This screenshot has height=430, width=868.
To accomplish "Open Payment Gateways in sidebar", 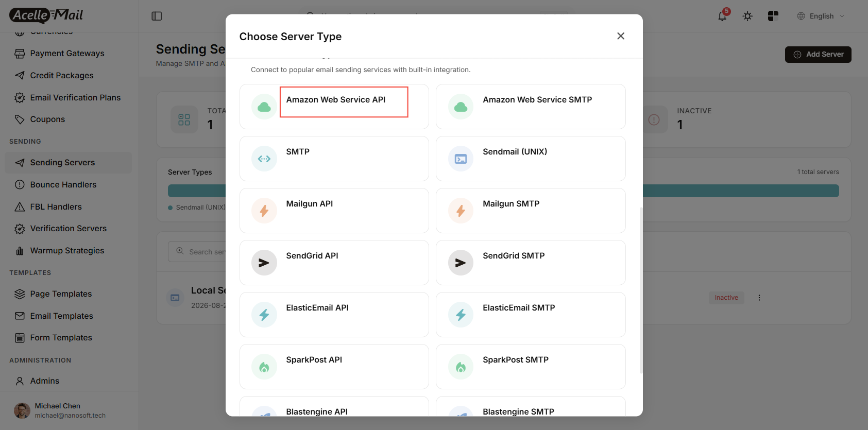I will tap(68, 53).
